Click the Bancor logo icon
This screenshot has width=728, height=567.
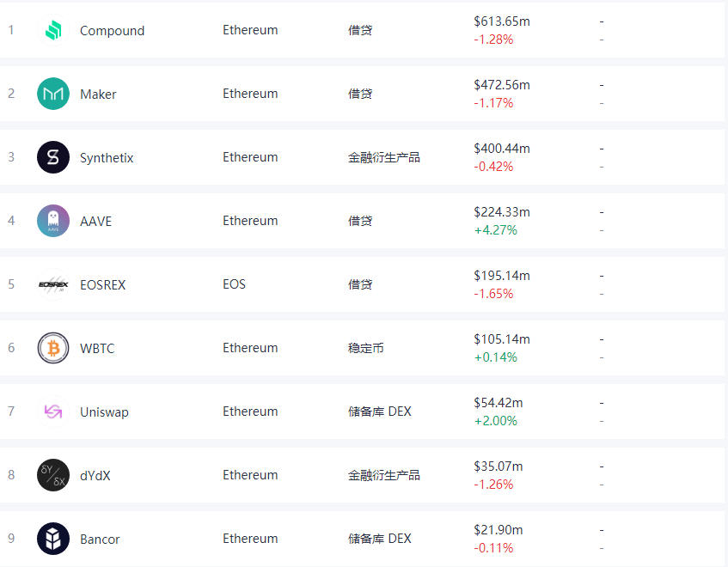[53, 539]
